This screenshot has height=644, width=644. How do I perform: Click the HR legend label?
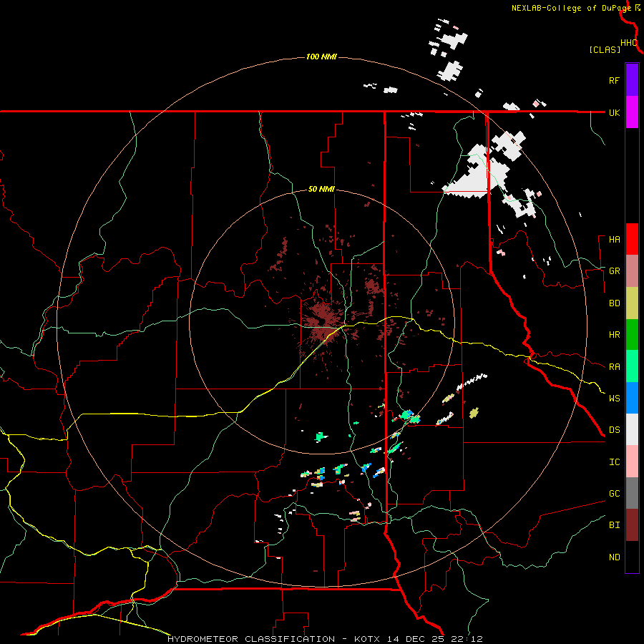pos(614,335)
